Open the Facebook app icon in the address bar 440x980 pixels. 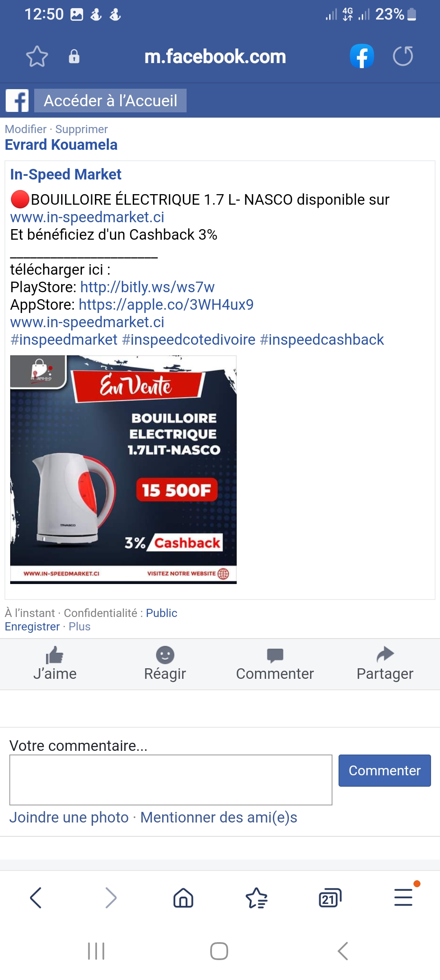362,56
